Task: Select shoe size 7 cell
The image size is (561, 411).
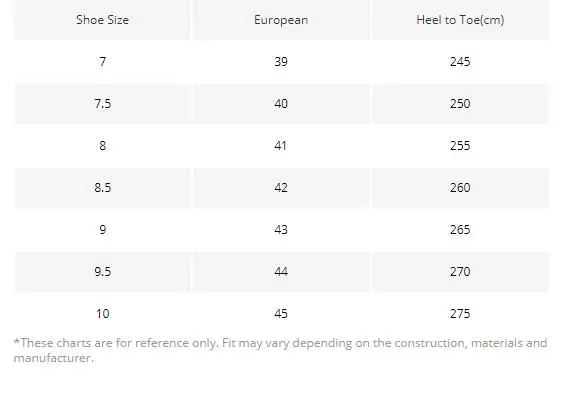Action: [102, 62]
